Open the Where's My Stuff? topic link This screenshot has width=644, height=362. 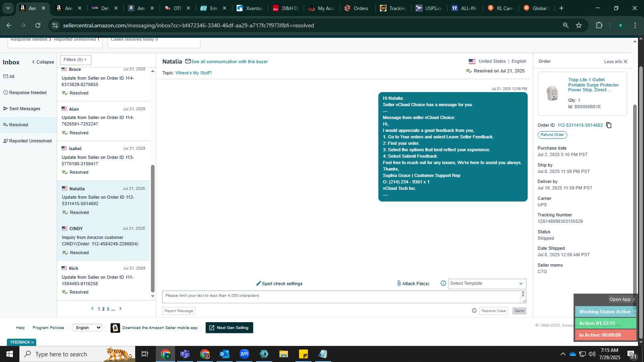click(194, 73)
